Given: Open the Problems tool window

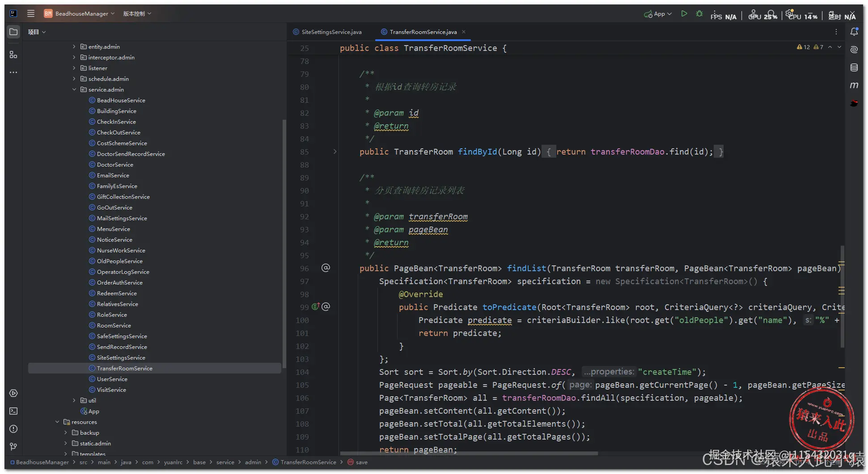Looking at the screenshot, I should (13, 429).
